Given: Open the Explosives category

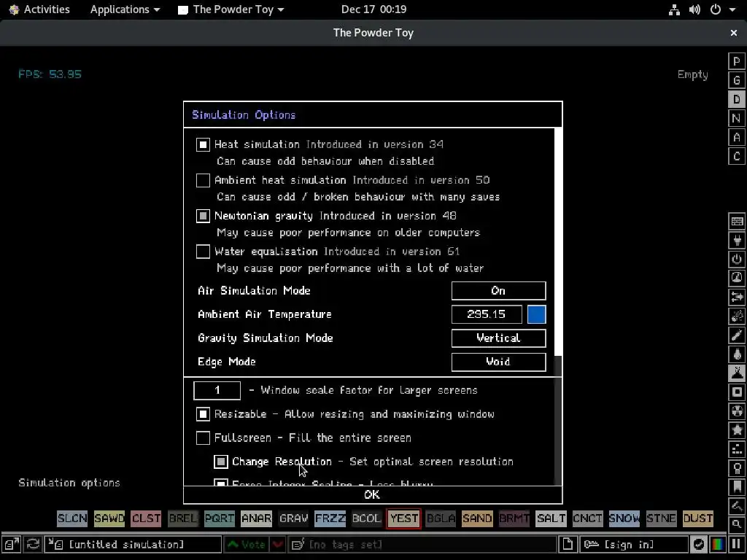Looking at the screenshot, I should pyautogui.click(x=737, y=316).
